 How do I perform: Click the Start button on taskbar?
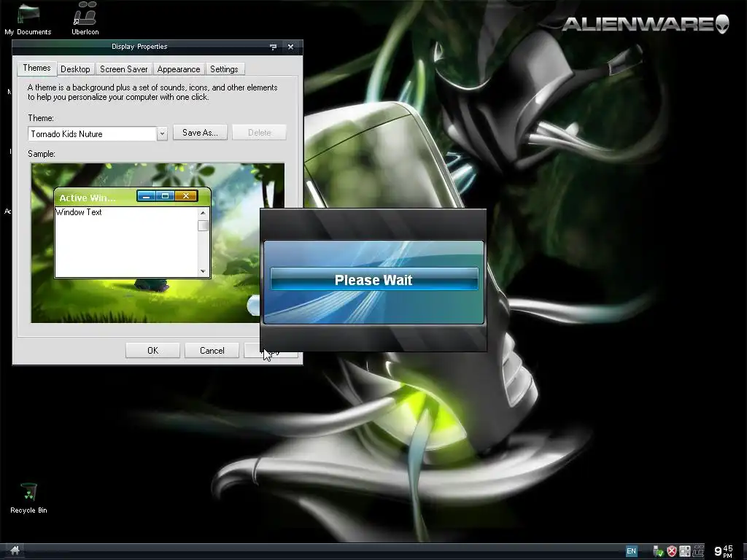click(15, 551)
